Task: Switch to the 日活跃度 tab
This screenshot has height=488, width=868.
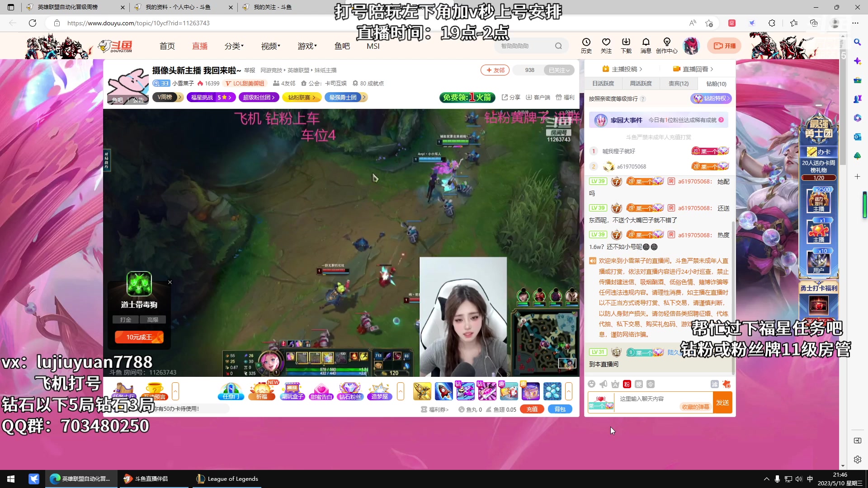Action: point(603,84)
